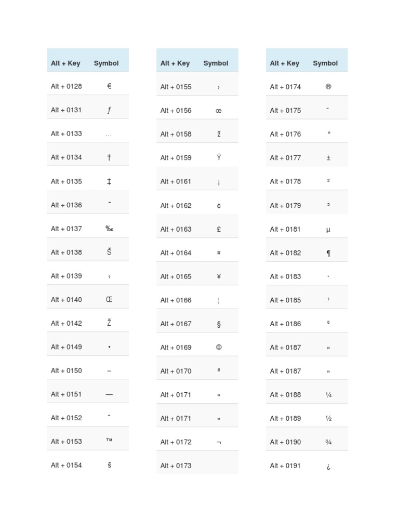The image size is (399, 532).
Task: Select the pilcrow ¶ paragraph symbol
Action: point(328,253)
